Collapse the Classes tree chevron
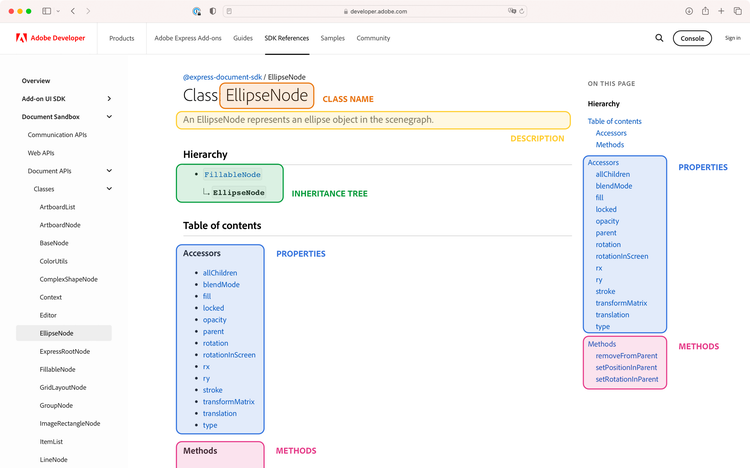 (x=109, y=188)
